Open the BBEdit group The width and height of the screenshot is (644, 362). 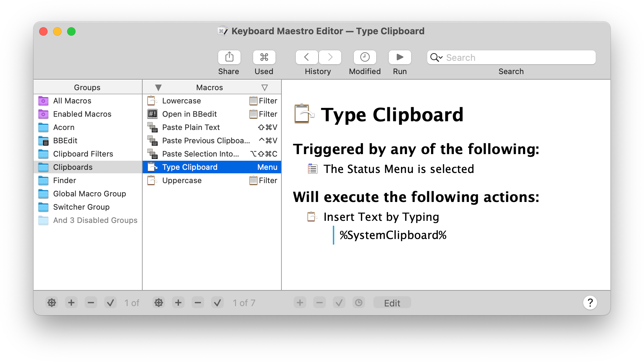[87, 140]
